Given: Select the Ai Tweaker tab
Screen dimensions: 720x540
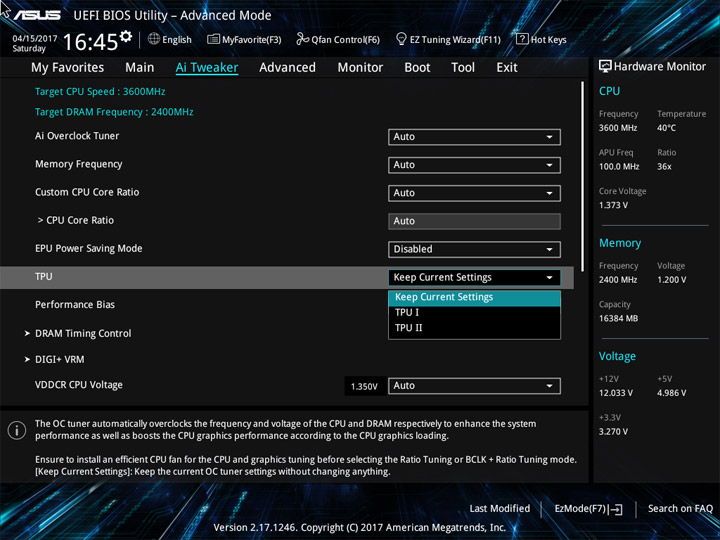Looking at the screenshot, I should click(x=207, y=68).
